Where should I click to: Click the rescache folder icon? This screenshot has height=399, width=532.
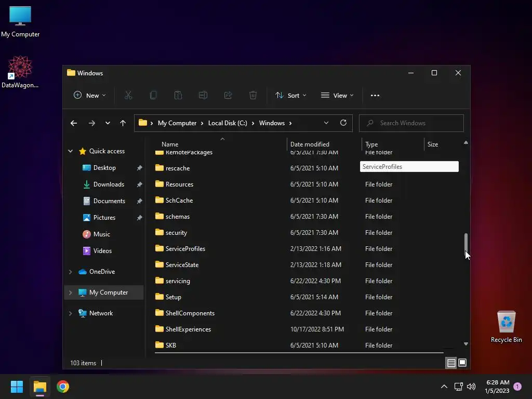tap(159, 168)
